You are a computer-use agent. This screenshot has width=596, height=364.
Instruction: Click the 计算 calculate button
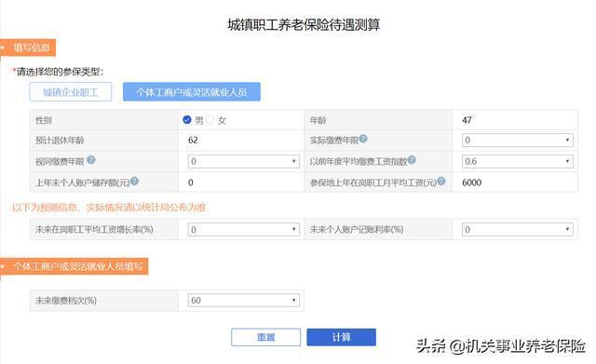pyautogui.click(x=342, y=337)
